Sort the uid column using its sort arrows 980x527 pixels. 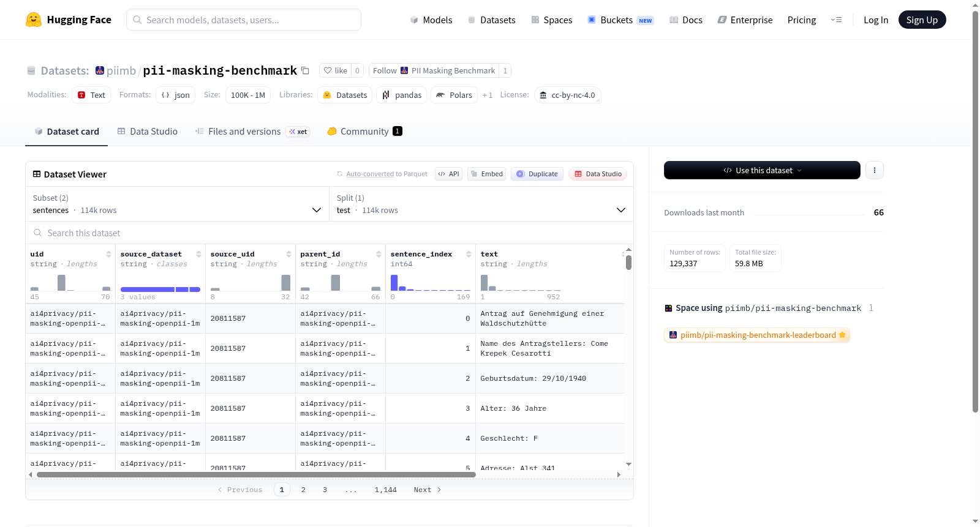pos(108,254)
